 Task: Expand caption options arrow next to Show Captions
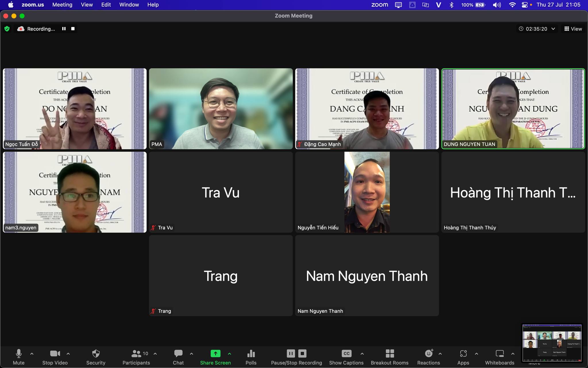click(x=362, y=354)
